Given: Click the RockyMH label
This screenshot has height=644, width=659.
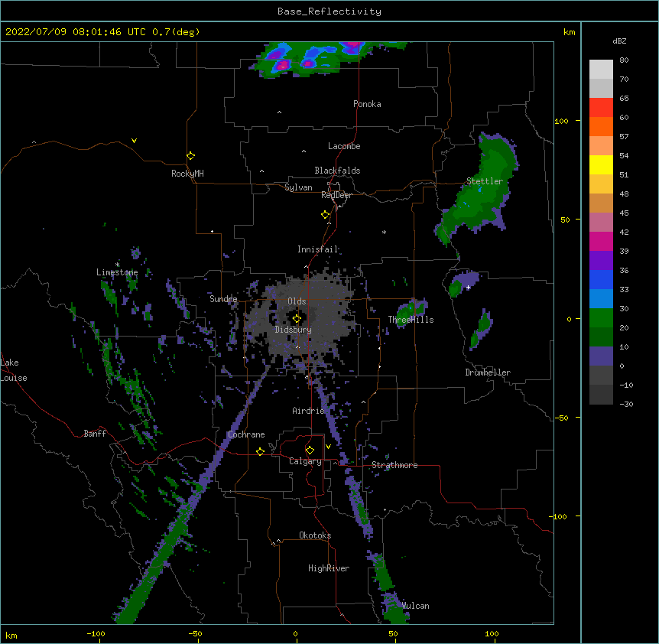Looking at the screenshot, I should tap(187, 174).
